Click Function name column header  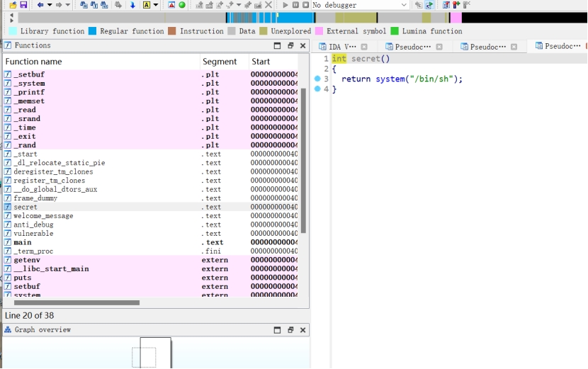33,62
